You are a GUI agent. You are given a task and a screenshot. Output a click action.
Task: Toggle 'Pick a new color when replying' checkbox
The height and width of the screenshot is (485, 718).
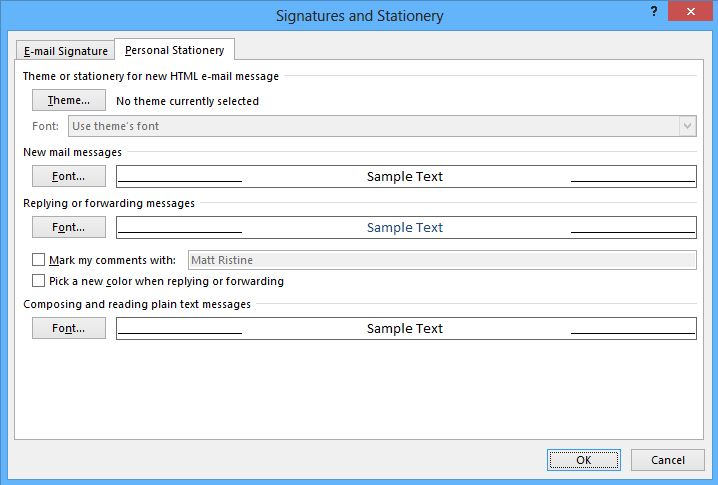[x=39, y=282]
